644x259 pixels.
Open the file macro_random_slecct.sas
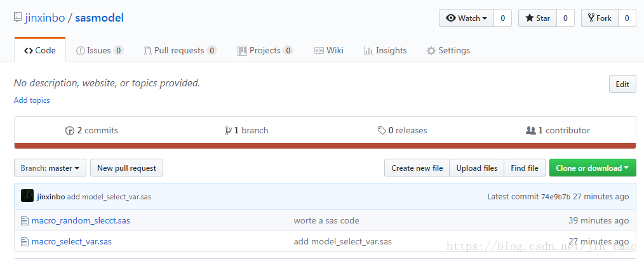[x=81, y=220]
